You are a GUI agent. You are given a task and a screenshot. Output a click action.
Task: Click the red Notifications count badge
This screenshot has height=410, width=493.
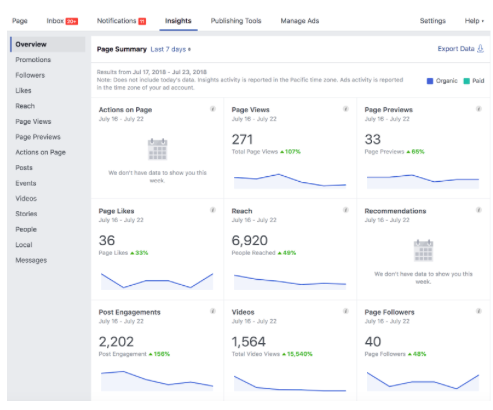(142, 21)
